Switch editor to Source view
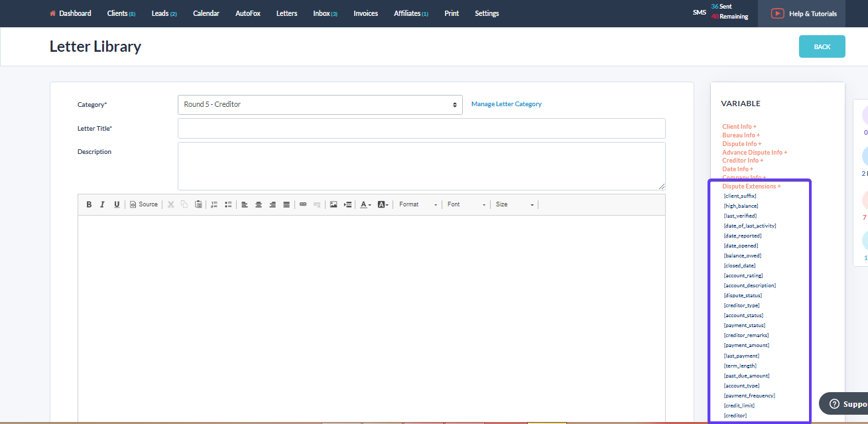The width and height of the screenshot is (868, 424). pyautogui.click(x=144, y=204)
